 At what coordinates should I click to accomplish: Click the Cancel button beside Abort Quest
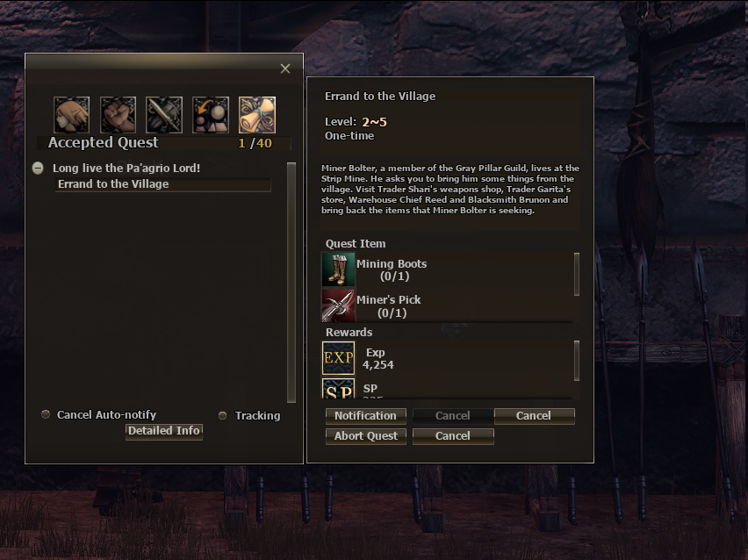point(453,436)
